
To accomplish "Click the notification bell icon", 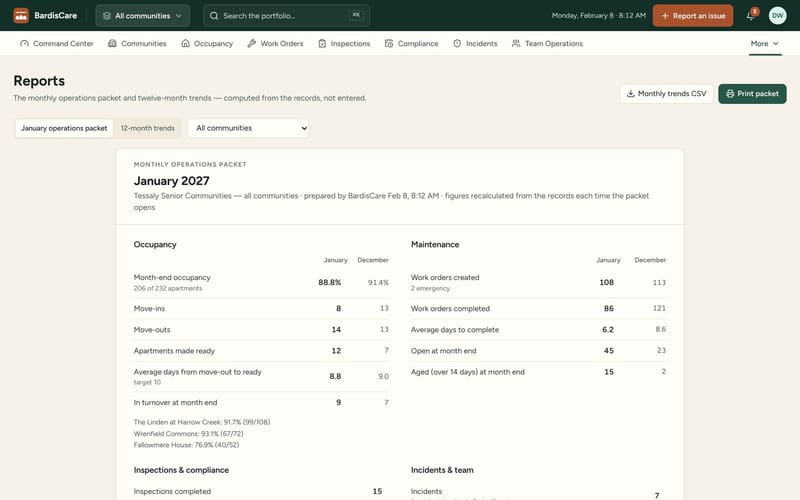I will pos(751,16).
